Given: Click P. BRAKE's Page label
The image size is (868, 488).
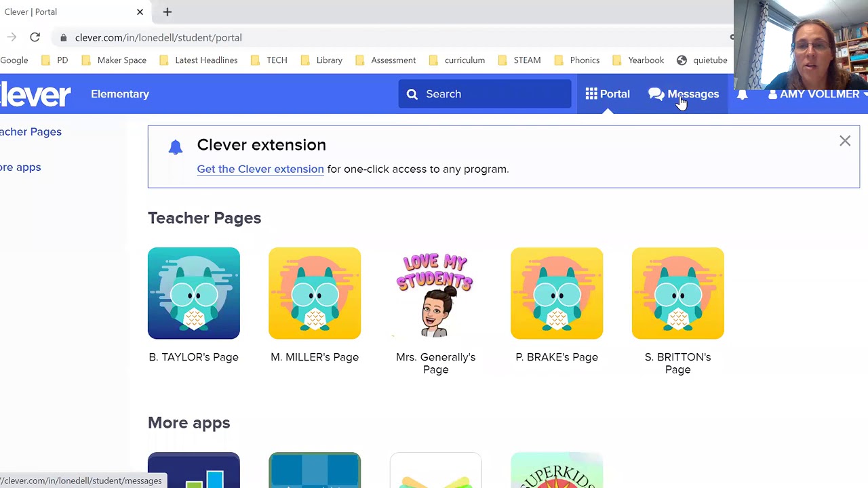Looking at the screenshot, I should pyautogui.click(x=557, y=357).
